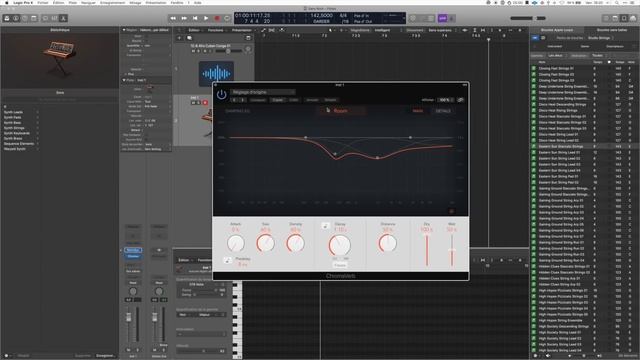Add a new track with plus button
The image size is (640, 360).
pos(179,38)
